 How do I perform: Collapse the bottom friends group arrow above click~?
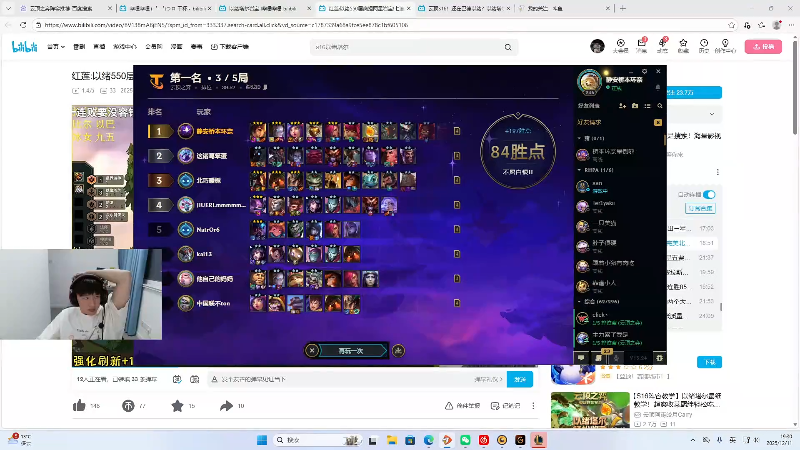point(579,302)
